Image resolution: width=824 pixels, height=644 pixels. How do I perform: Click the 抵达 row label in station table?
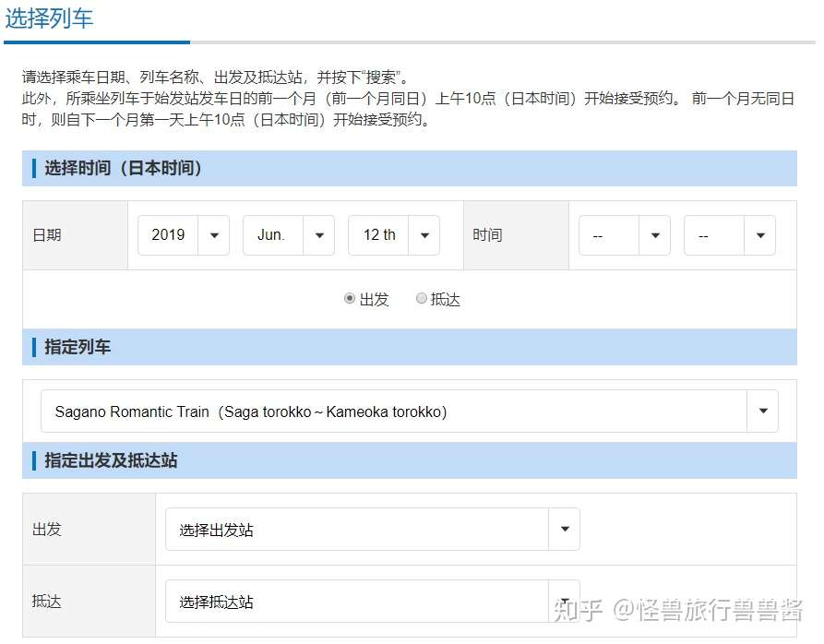(47, 601)
